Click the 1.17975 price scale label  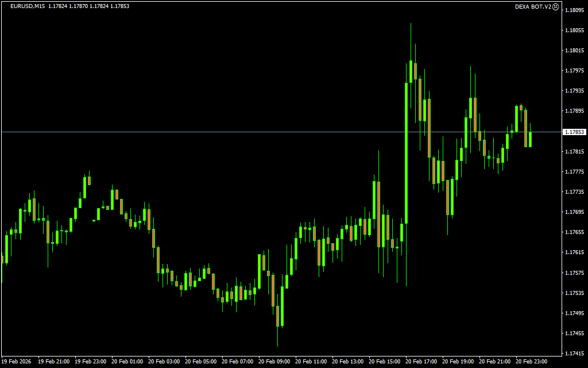(575, 71)
